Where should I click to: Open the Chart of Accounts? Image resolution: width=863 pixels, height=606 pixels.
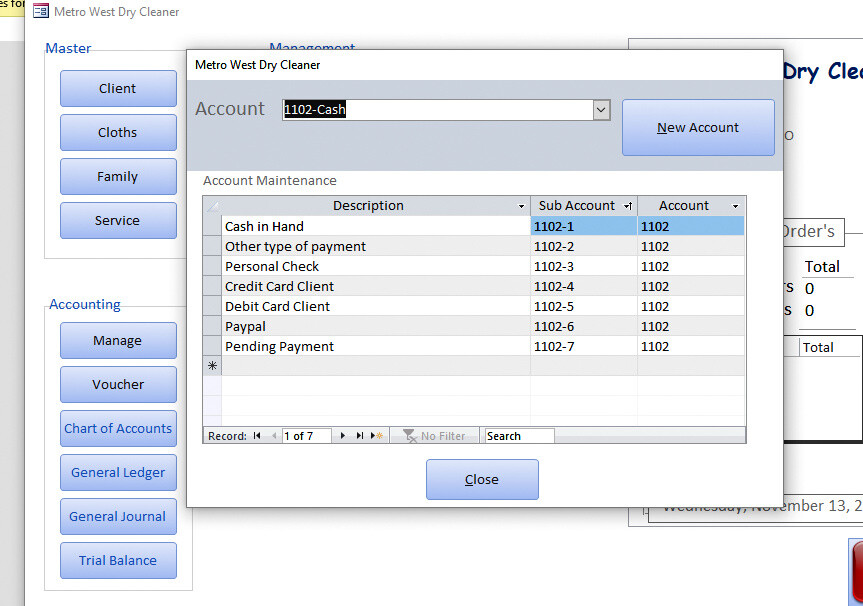118,428
